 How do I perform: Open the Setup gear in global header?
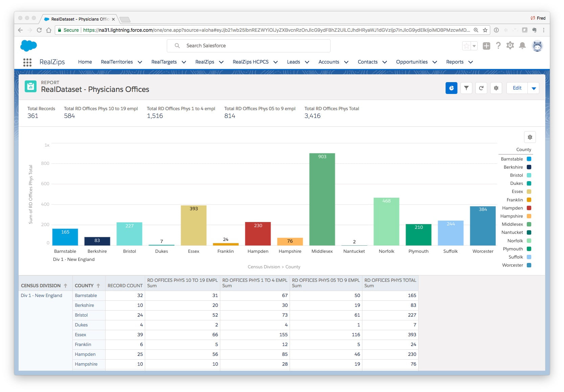pos(510,46)
